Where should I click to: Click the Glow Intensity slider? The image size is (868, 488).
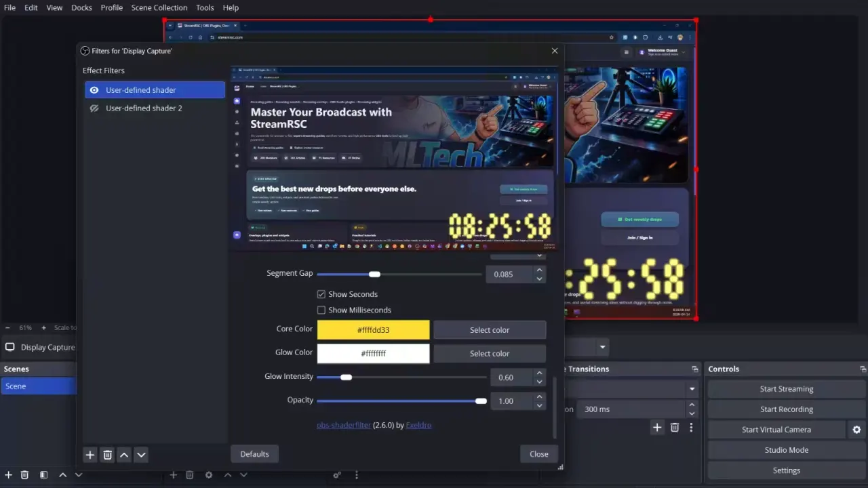(x=401, y=377)
